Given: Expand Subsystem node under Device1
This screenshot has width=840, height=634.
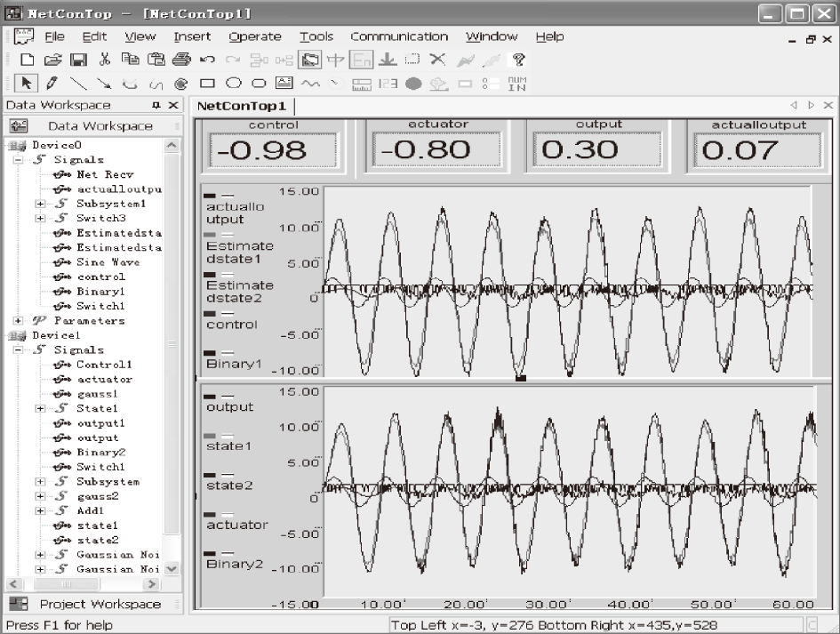Looking at the screenshot, I should pyautogui.click(x=40, y=482).
